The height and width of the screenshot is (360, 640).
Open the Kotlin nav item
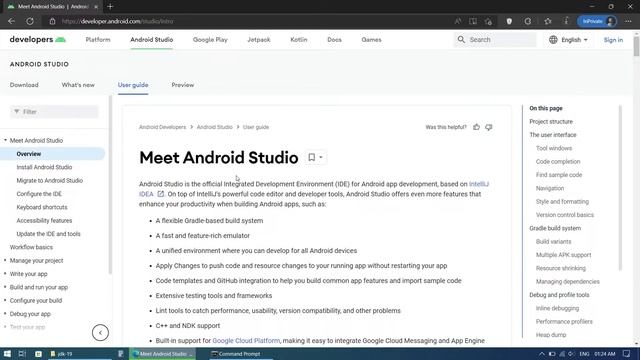[x=299, y=40]
